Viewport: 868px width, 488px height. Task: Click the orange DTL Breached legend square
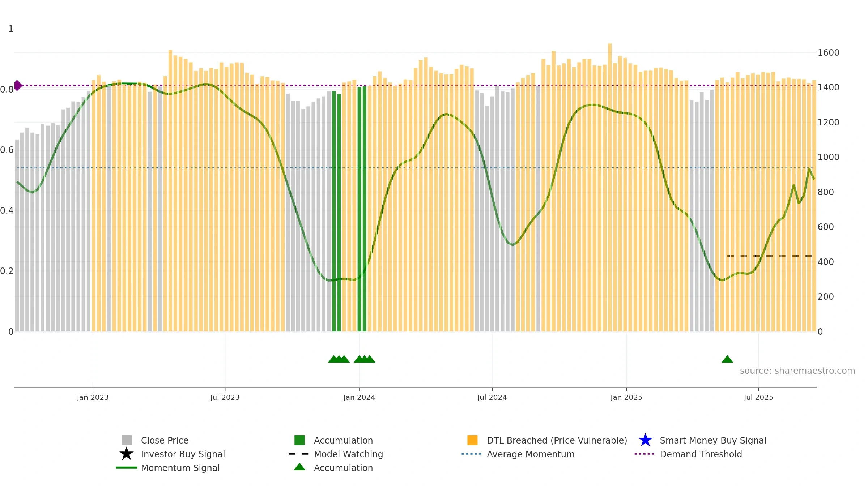[472, 440]
